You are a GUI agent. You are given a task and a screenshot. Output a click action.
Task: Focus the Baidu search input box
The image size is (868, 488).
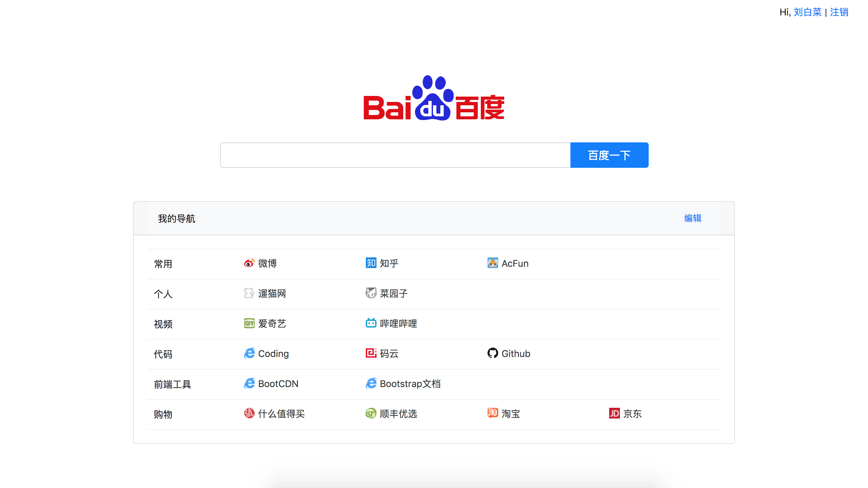pyautogui.click(x=395, y=155)
